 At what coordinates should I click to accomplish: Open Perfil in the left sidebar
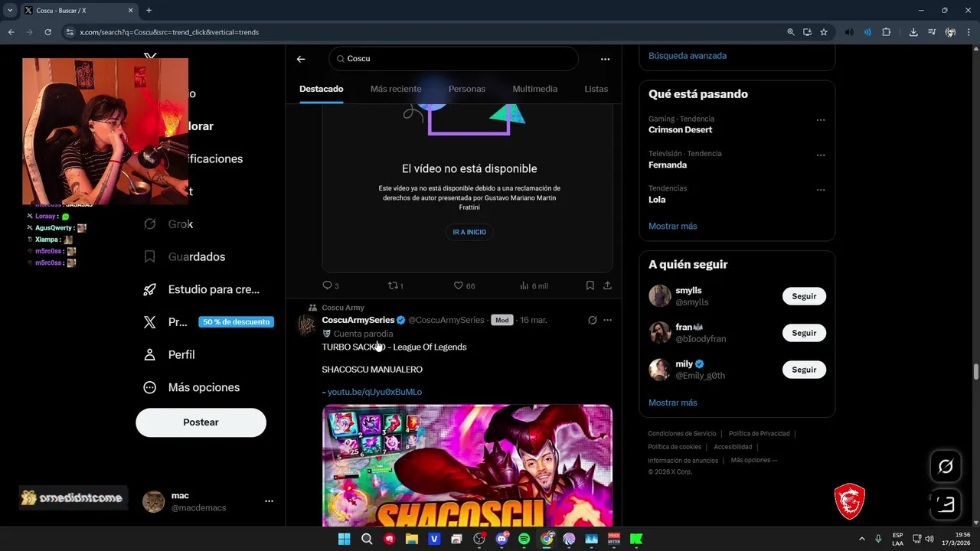pos(169,354)
